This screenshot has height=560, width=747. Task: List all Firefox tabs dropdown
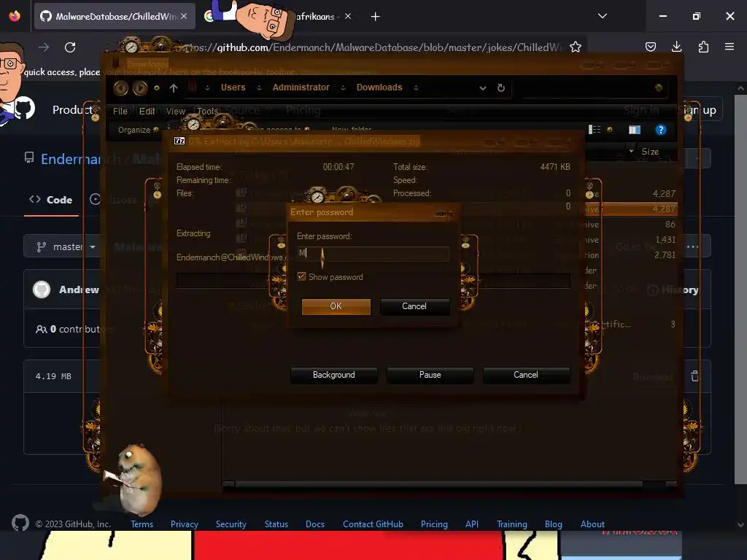[x=602, y=16]
